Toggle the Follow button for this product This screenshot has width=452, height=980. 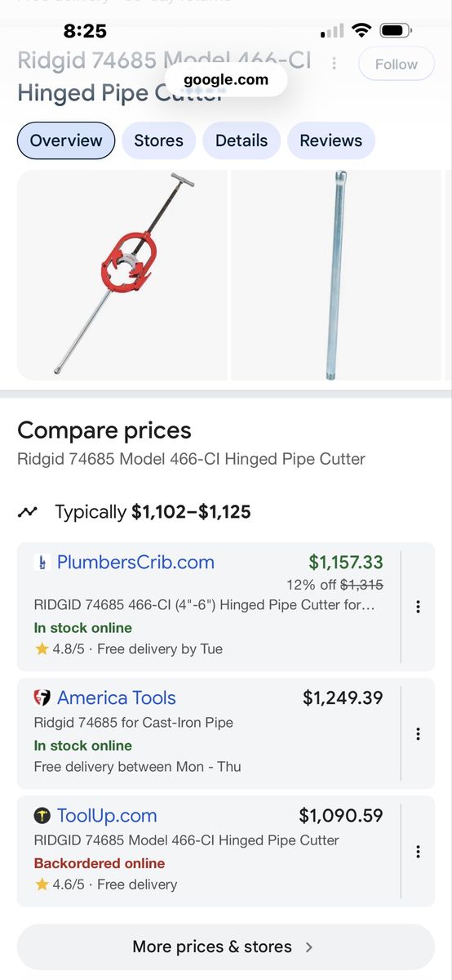397,65
